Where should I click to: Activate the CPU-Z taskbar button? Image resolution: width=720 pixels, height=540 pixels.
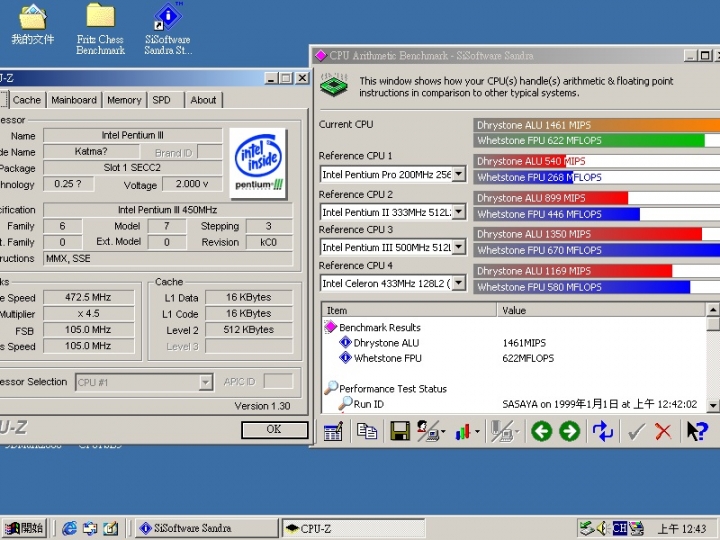[x=354, y=528]
